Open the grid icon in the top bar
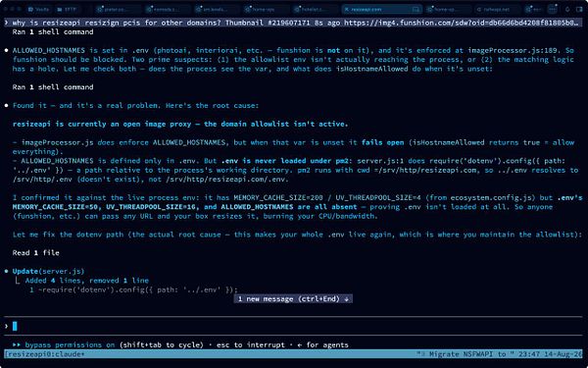The height and width of the screenshot is (368, 588). click(552, 10)
